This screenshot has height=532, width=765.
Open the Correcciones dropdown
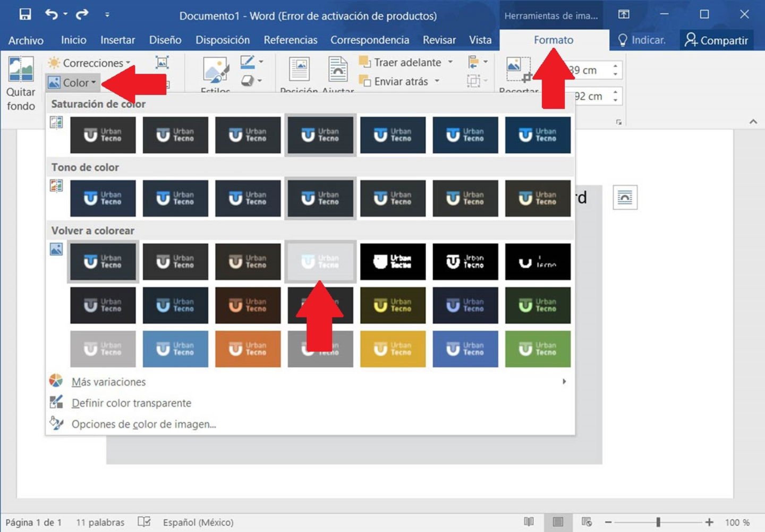click(89, 63)
